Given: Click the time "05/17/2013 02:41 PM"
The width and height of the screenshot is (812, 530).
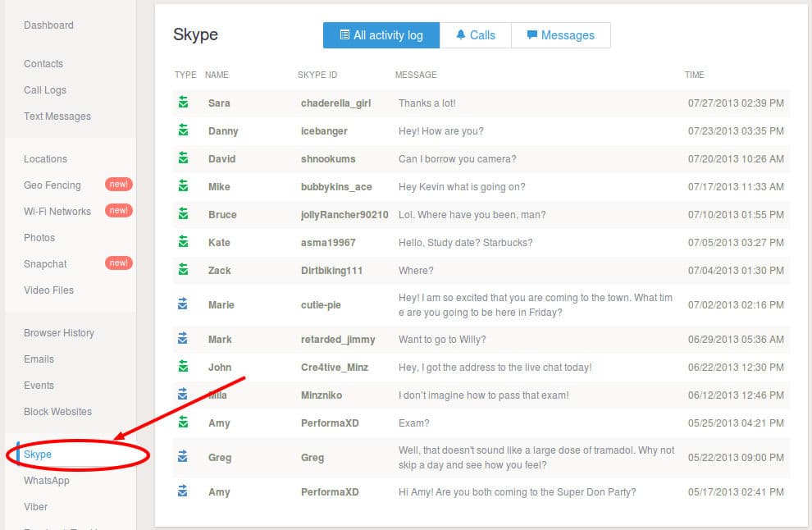Looking at the screenshot, I should (736, 492).
